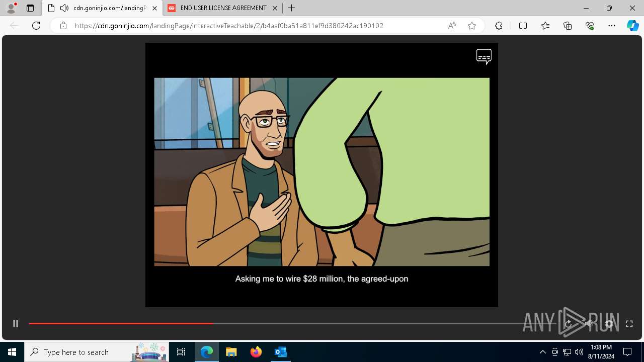Mute the video player volume

tap(589, 324)
